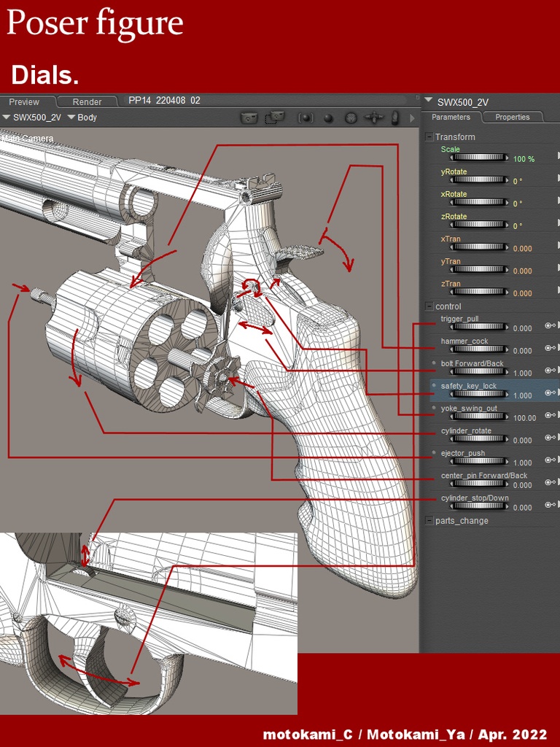Click the yoke_swing_out value 100.00

525,418
